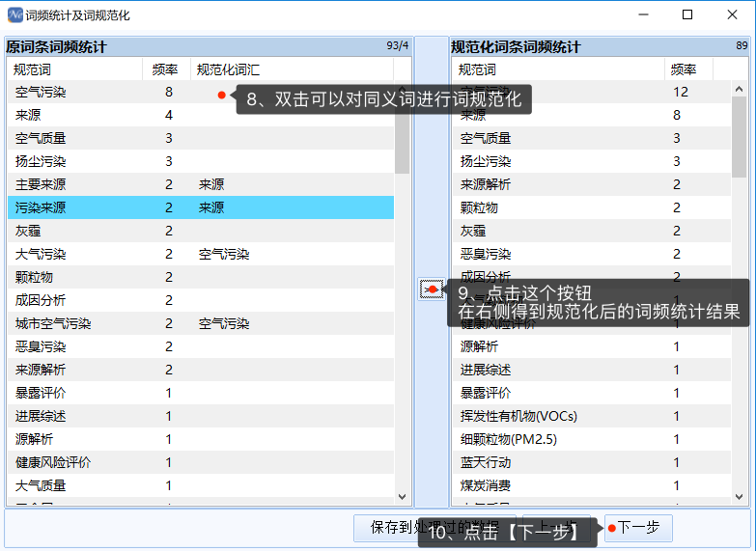Click the normalize transfer arrow button

click(431, 289)
